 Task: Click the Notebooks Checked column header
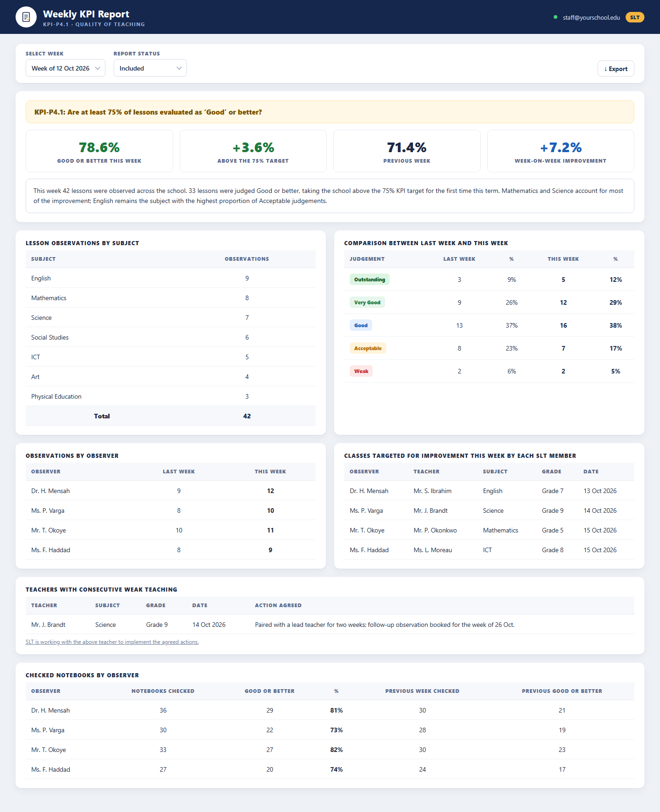163,691
